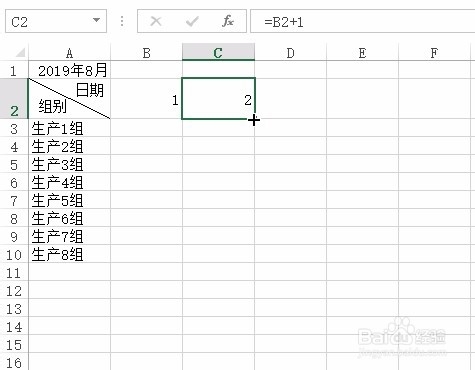Select row 1 header
The width and height of the screenshot is (475, 370).
click(14, 70)
